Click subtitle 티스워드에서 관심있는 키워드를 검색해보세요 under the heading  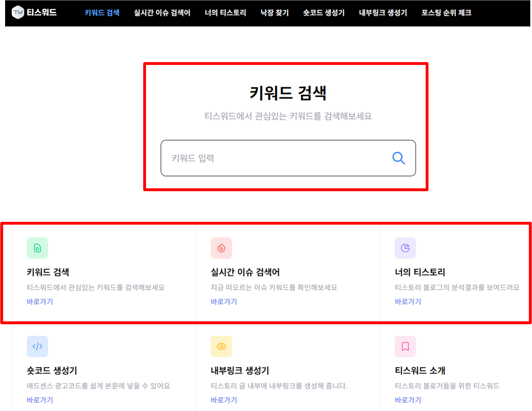pyautogui.click(x=288, y=116)
